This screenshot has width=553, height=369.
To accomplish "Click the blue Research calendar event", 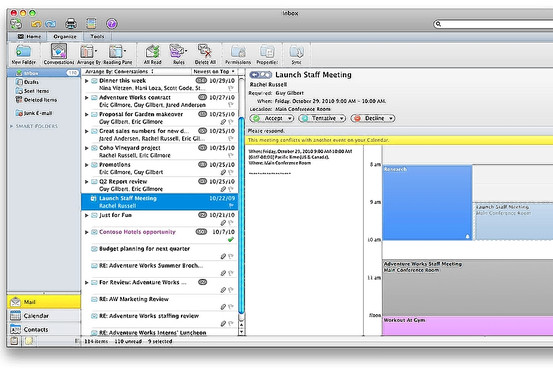I will (427, 203).
